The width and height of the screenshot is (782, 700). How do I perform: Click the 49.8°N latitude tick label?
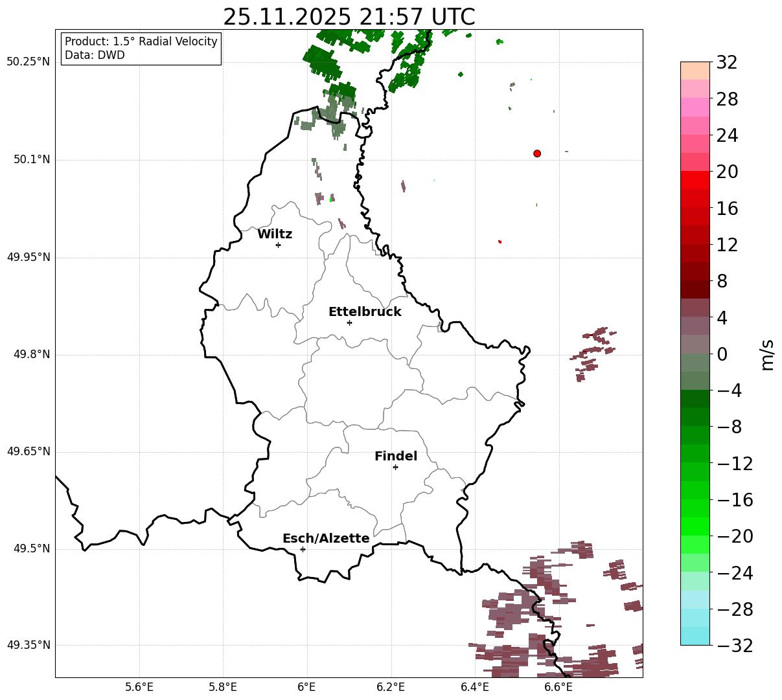click(x=32, y=355)
